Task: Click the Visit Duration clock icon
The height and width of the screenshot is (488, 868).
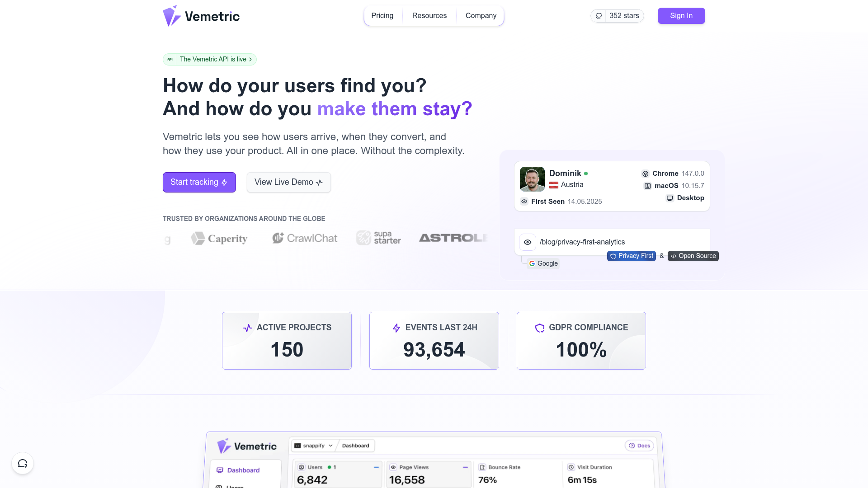Action: [x=571, y=467]
